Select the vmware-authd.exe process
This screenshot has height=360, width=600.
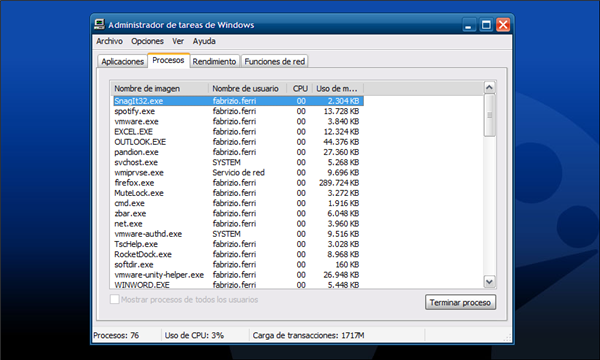[x=238, y=234]
